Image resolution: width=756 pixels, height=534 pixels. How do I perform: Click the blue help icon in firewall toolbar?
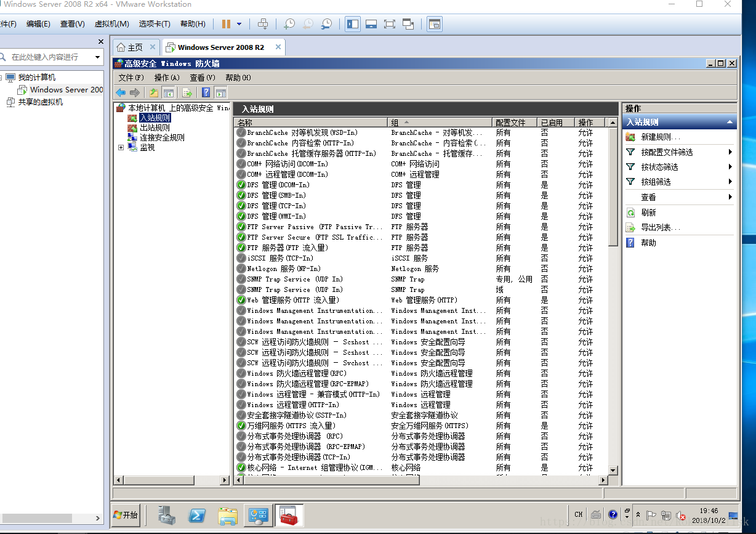coord(206,93)
